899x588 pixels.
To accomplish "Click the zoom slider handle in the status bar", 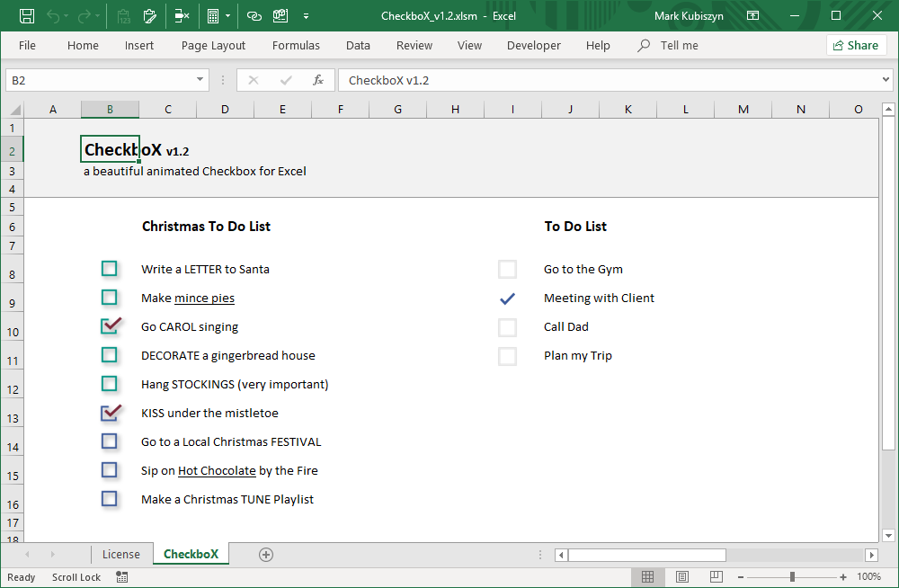I will coord(792,577).
